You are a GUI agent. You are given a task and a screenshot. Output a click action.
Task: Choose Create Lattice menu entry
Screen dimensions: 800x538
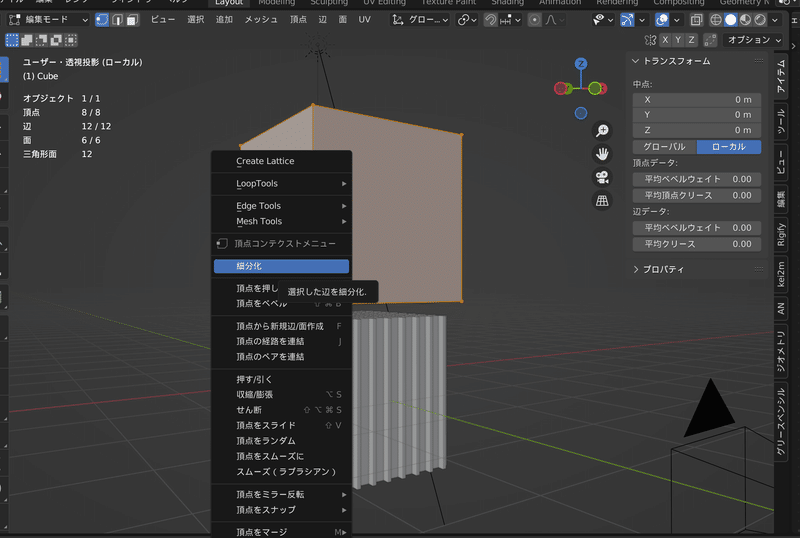tap(281, 161)
